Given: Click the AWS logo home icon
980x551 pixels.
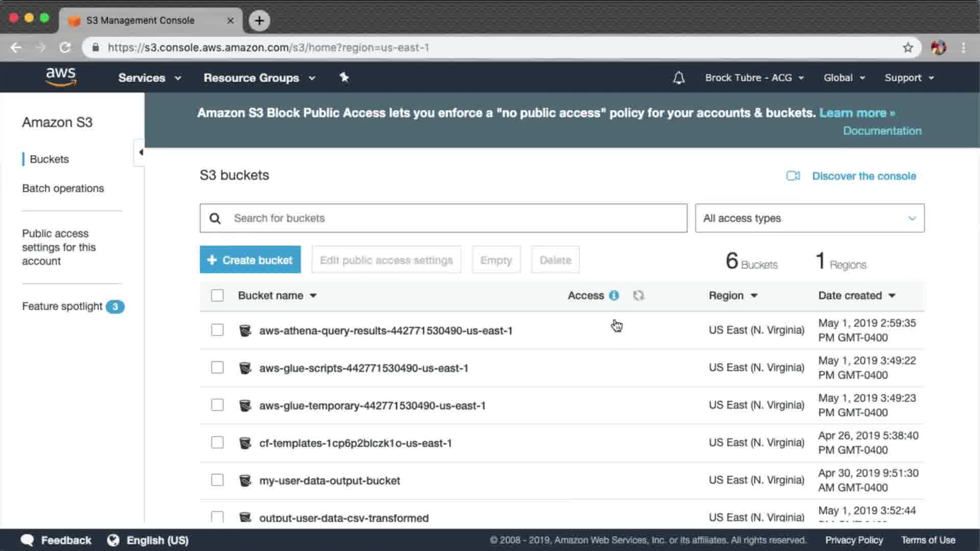Looking at the screenshot, I should [x=61, y=77].
